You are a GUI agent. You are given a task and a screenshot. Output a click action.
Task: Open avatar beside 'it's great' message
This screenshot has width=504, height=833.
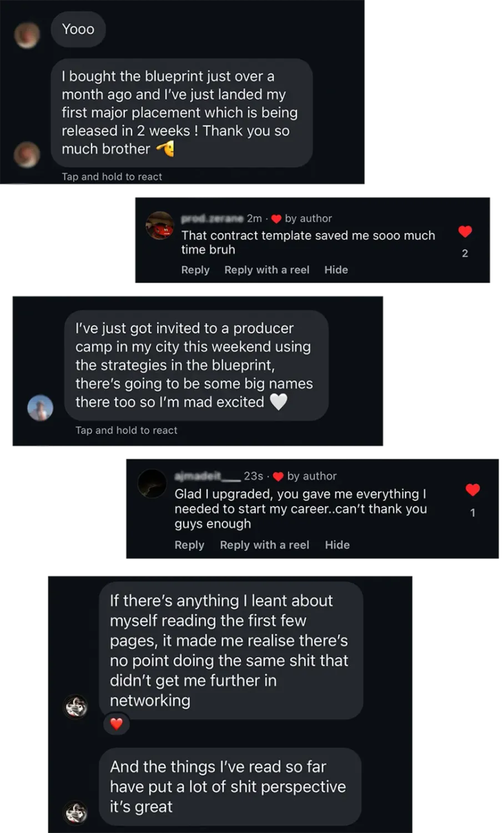[76, 812]
